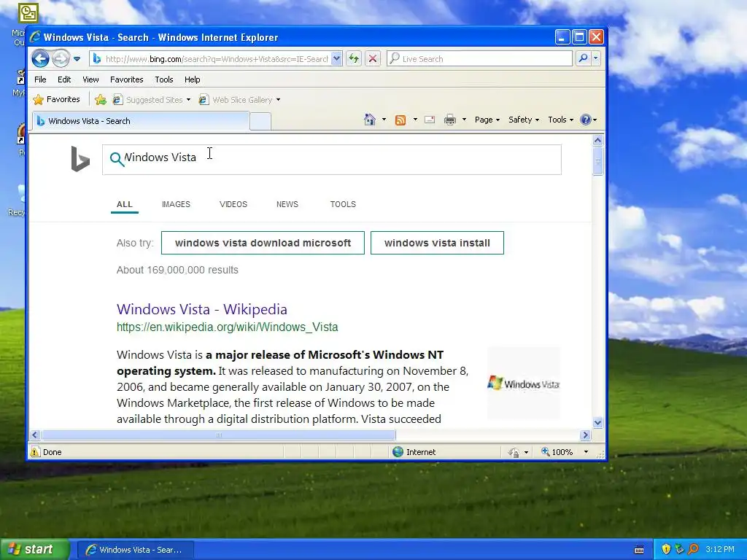Open Web Slice Gallery dropdown

coord(239,99)
